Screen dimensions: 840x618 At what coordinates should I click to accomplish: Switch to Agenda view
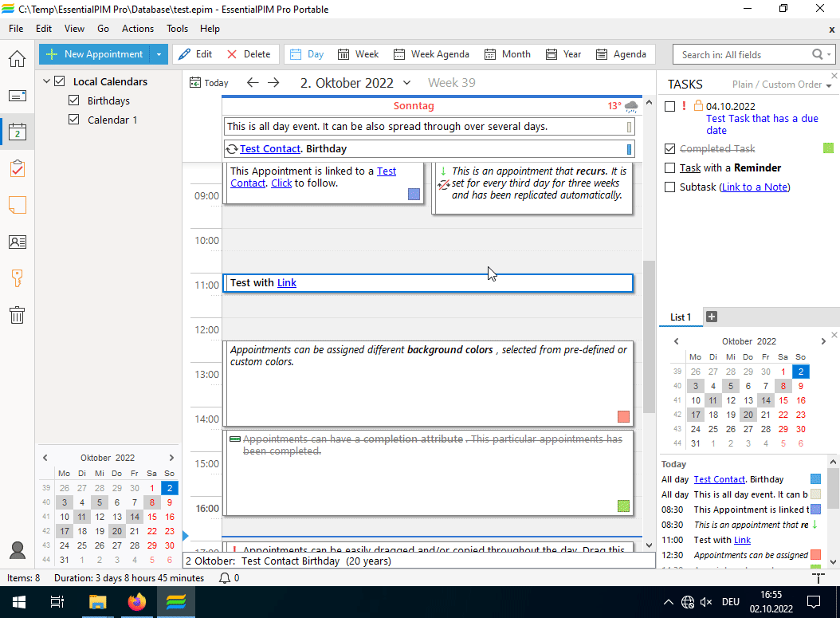click(x=622, y=54)
